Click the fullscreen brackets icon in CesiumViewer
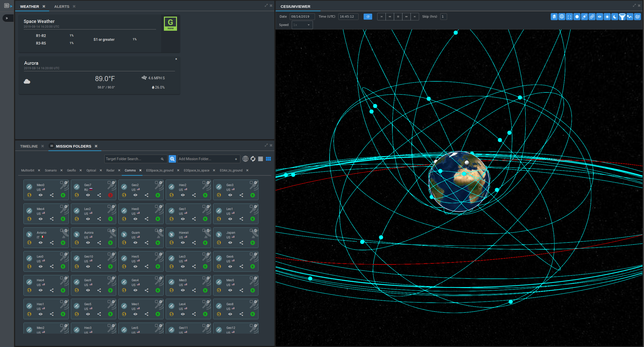This screenshot has width=644, height=347. [x=569, y=17]
